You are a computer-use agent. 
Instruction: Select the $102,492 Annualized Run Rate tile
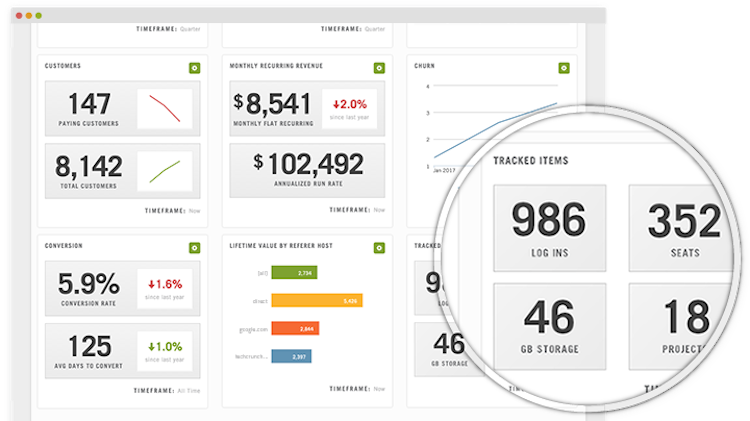pyautogui.click(x=307, y=170)
